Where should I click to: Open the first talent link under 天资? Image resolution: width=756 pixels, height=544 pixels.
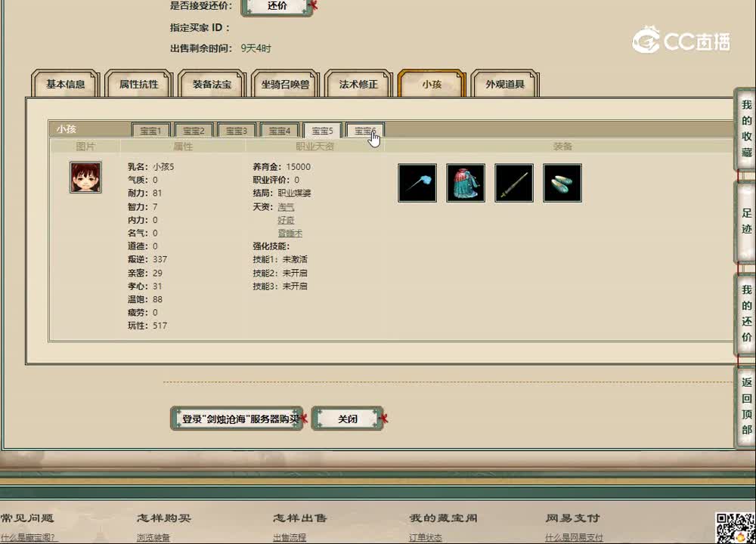pyautogui.click(x=286, y=207)
